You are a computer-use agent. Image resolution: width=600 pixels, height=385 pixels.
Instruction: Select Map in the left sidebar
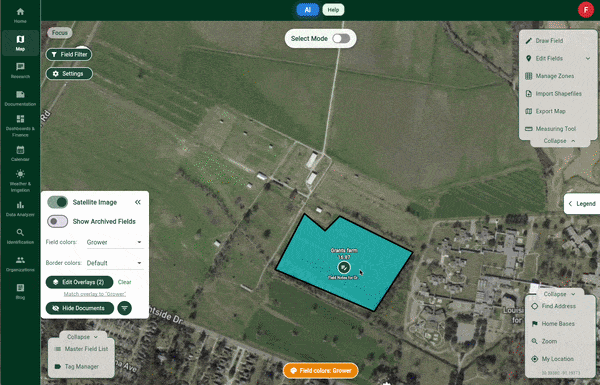(20, 43)
